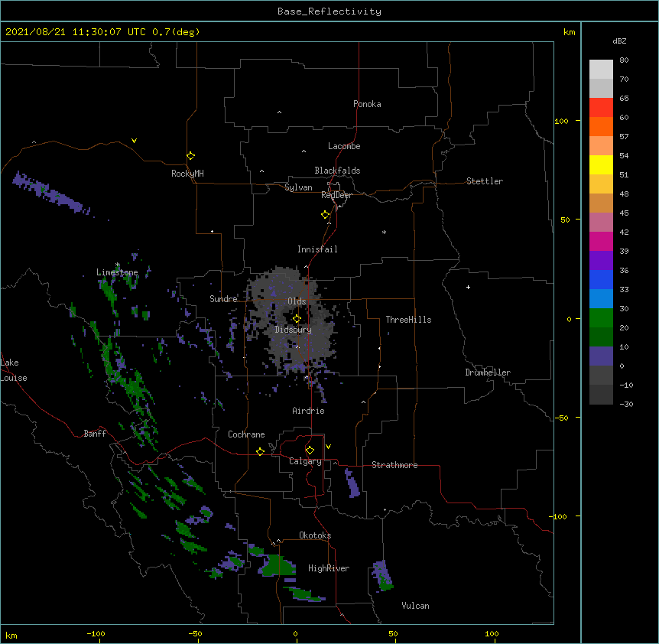This screenshot has width=659, height=644.
Task: Click the Okotoks label
Action: click(315, 535)
